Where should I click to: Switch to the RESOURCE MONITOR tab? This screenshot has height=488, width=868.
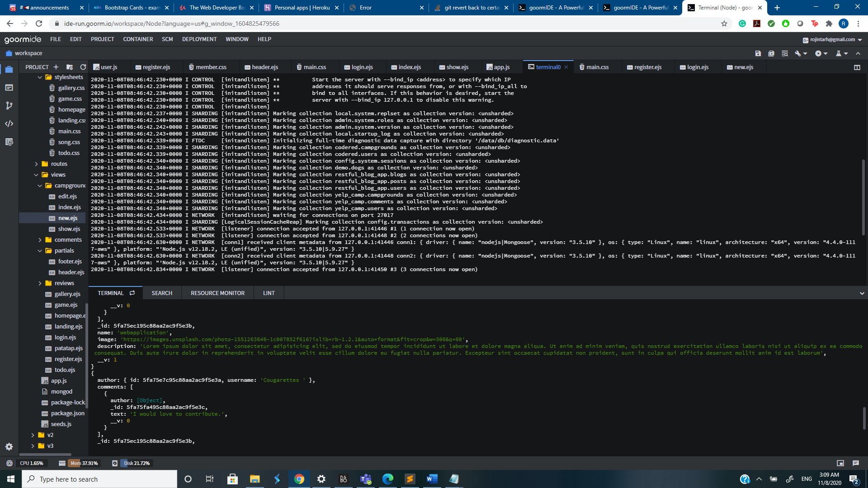[x=217, y=293]
